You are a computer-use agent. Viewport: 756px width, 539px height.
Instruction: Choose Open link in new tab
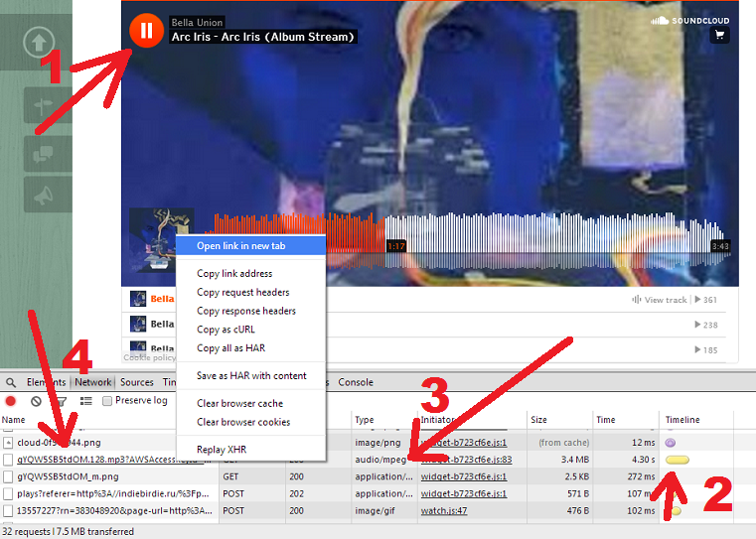pyautogui.click(x=250, y=245)
